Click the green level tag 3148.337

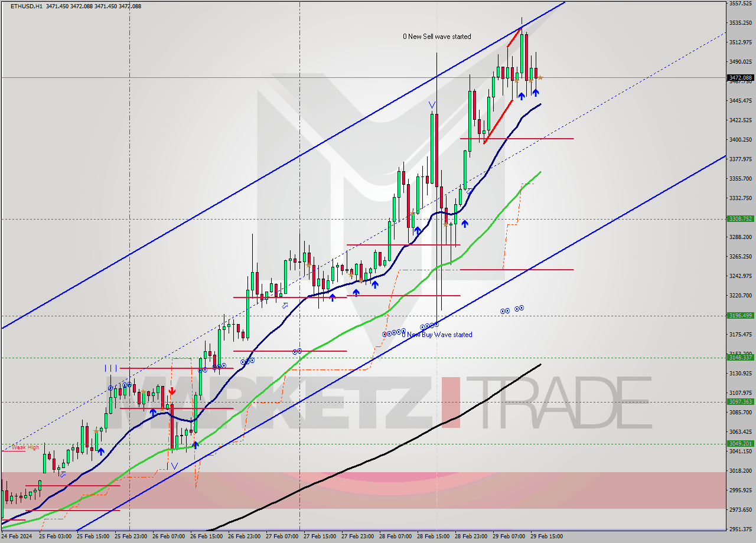click(x=740, y=357)
